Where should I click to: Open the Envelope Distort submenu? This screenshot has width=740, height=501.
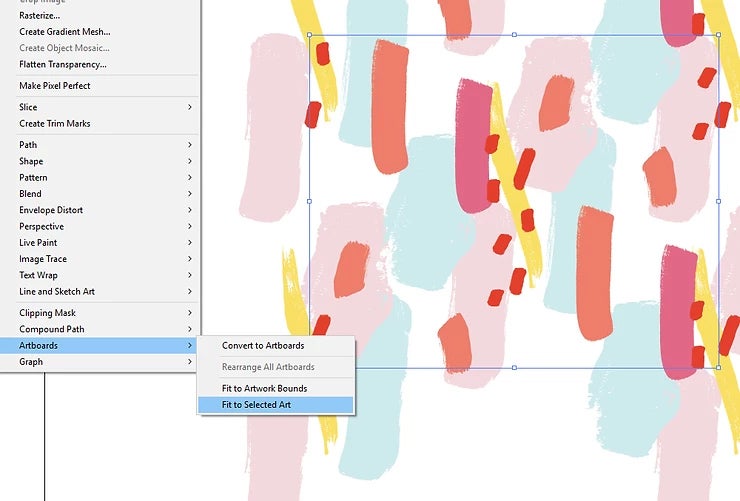pos(100,210)
